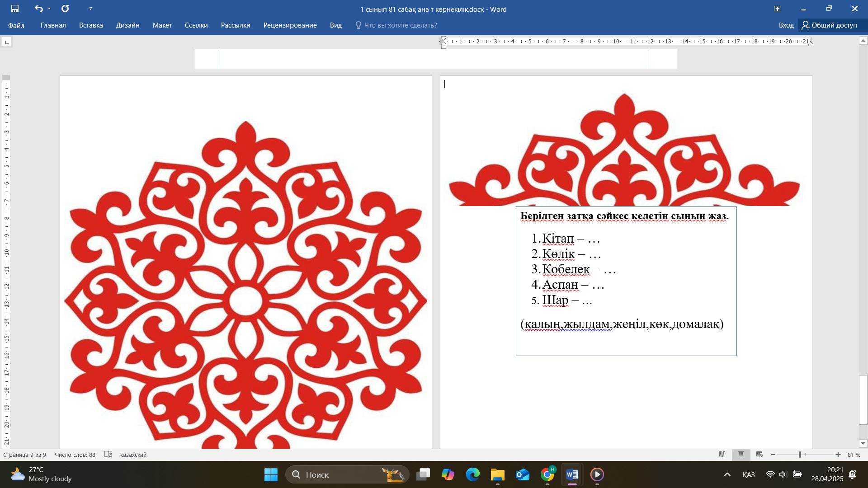Click the zoom in plus icon

tap(838, 455)
